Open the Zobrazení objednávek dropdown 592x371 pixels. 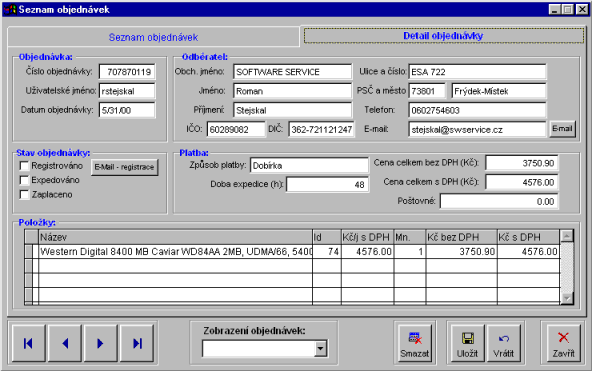point(321,348)
